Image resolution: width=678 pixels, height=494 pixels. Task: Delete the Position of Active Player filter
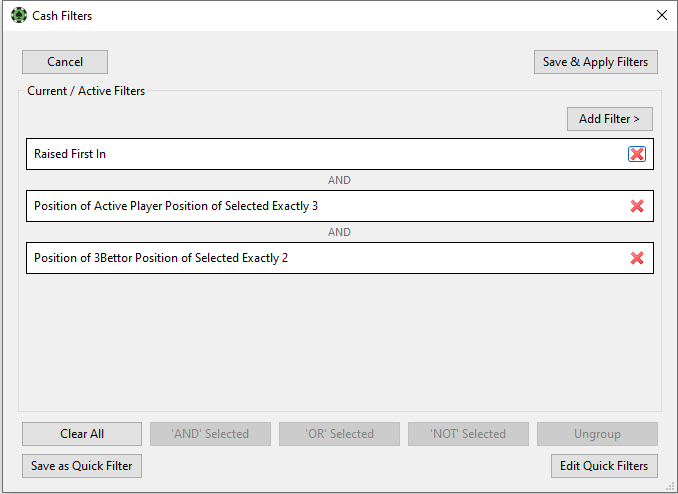(636, 206)
